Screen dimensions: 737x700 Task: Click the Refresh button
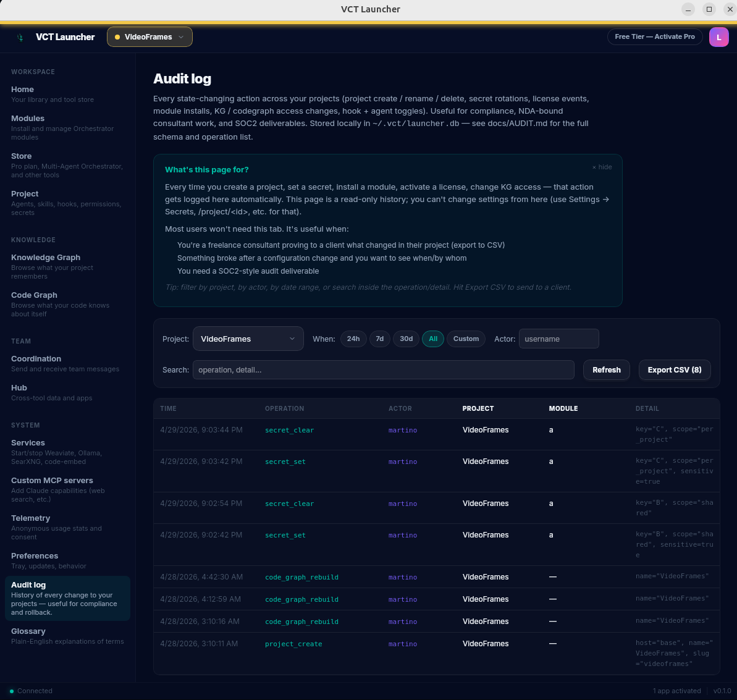(606, 369)
